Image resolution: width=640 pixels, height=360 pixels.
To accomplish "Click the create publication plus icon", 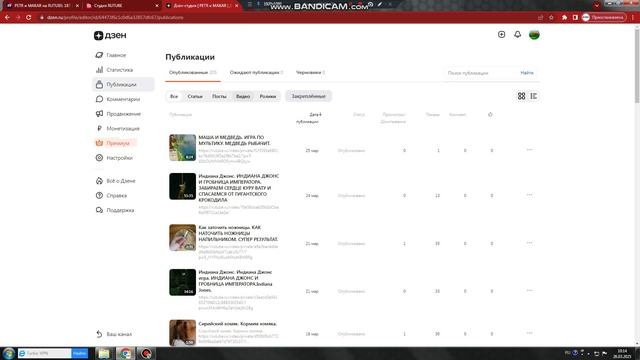I will tap(501, 35).
